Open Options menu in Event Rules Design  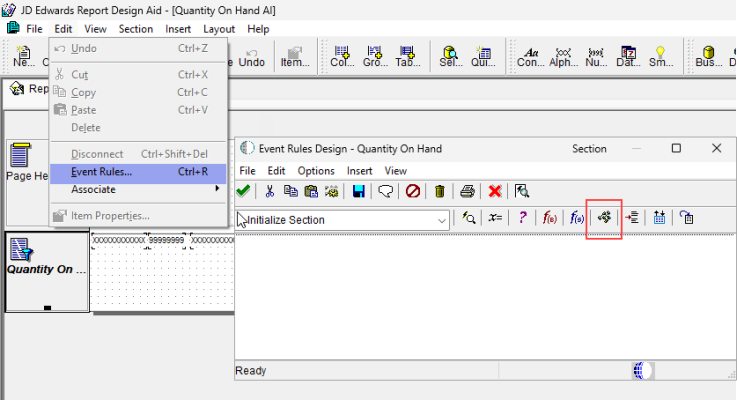click(x=316, y=171)
